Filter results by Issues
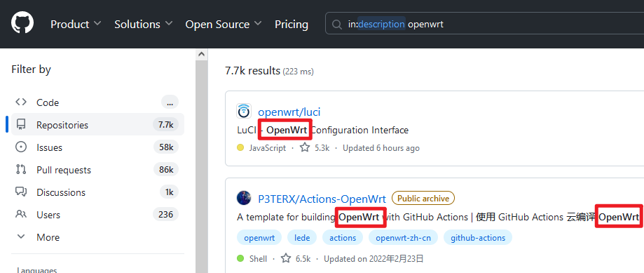The image size is (644, 273). [x=97, y=147]
